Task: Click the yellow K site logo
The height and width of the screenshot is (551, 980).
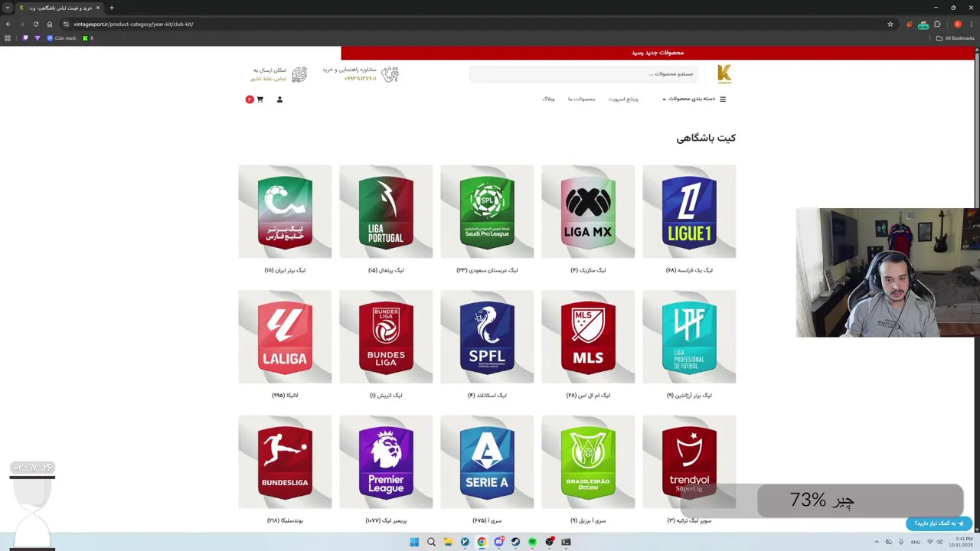Action: 724,73
